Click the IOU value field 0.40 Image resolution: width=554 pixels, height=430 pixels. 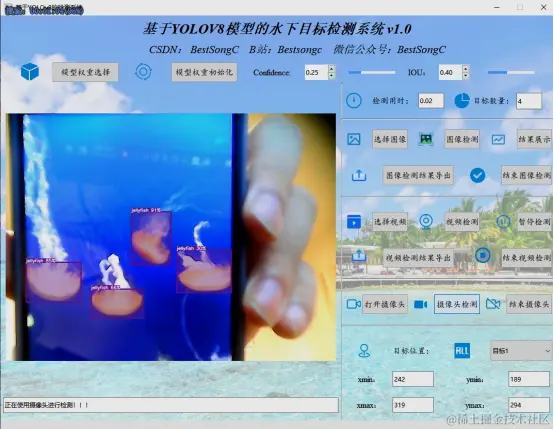450,72
